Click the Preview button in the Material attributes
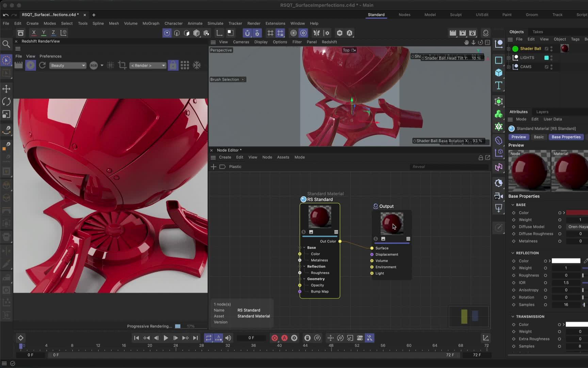588x368 pixels. [518, 137]
